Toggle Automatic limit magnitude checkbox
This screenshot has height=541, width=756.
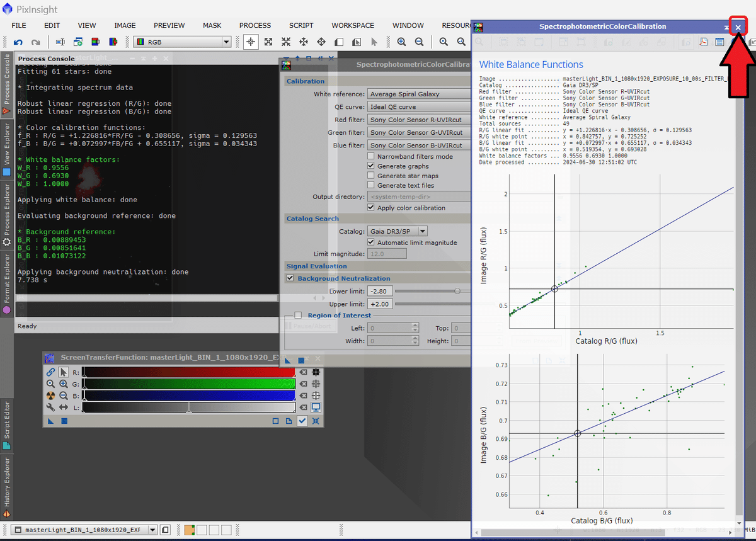pos(372,242)
